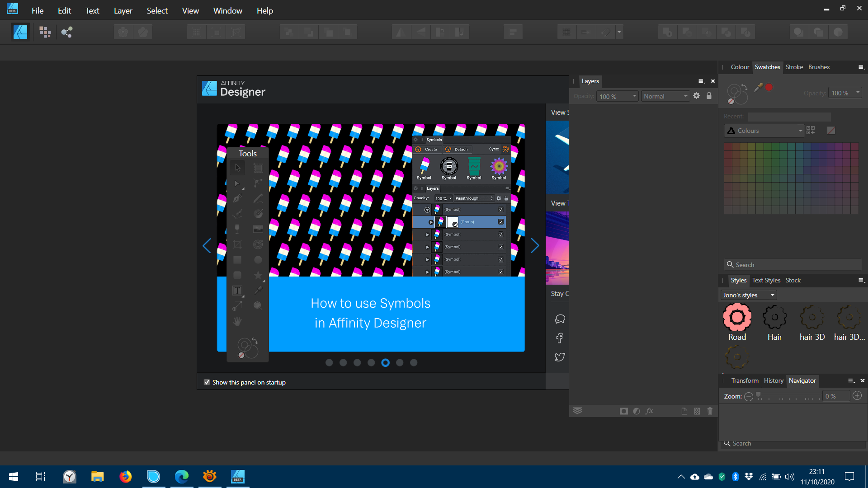Apply the hair 3D style
This screenshot has width=868, height=488.
812,323
